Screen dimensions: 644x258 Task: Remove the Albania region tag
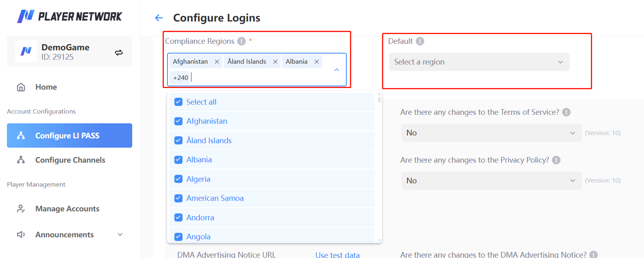tap(317, 62)
